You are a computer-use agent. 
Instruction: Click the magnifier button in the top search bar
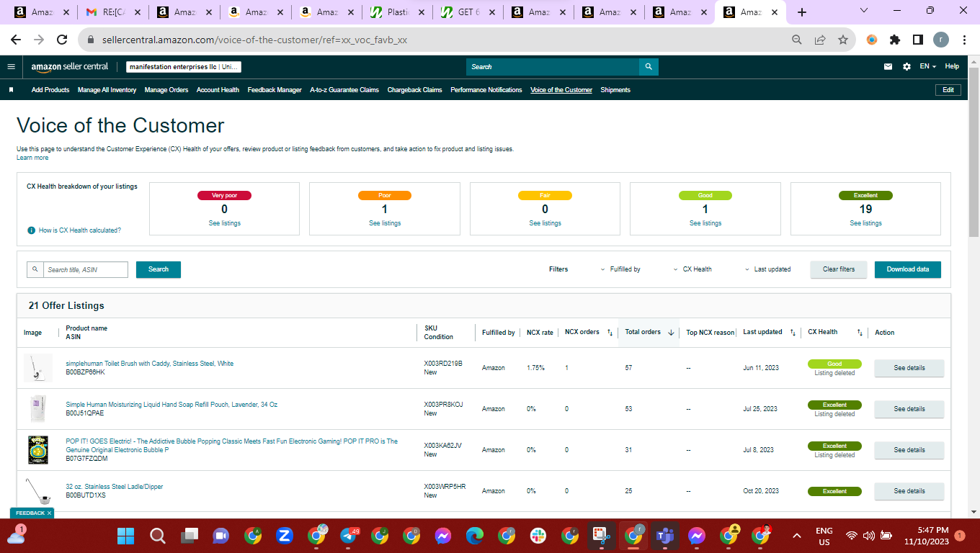(x=649, y=67)
